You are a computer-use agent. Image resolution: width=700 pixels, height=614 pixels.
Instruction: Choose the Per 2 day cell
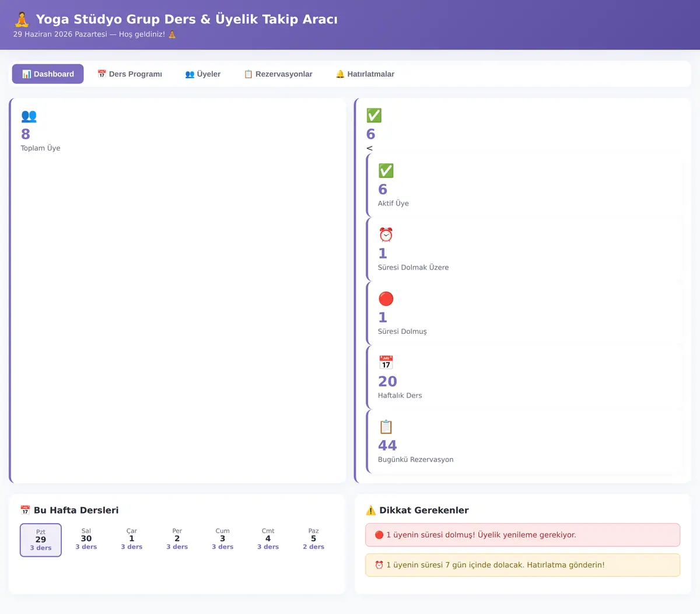pyautogui.click(x=177, y=539)
